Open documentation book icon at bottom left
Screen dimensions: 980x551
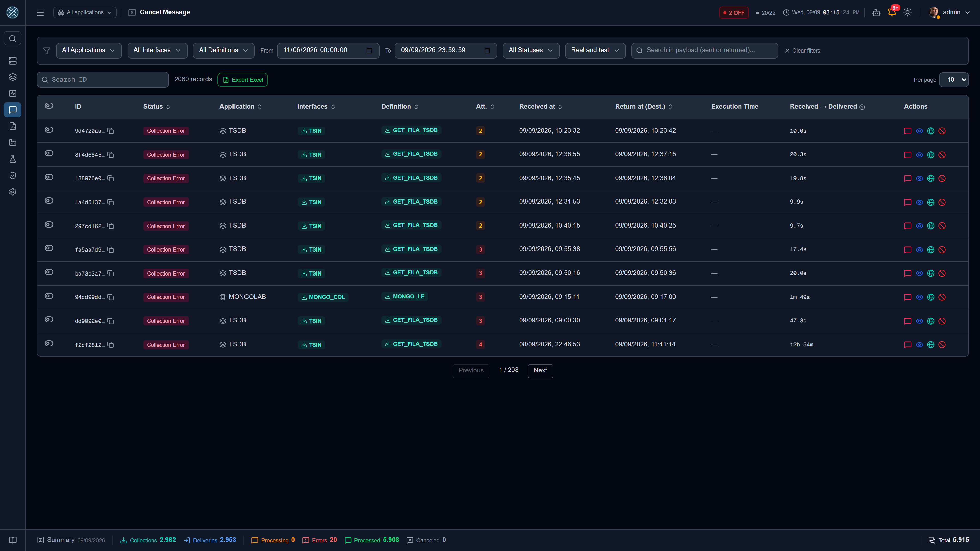(13, 540)
